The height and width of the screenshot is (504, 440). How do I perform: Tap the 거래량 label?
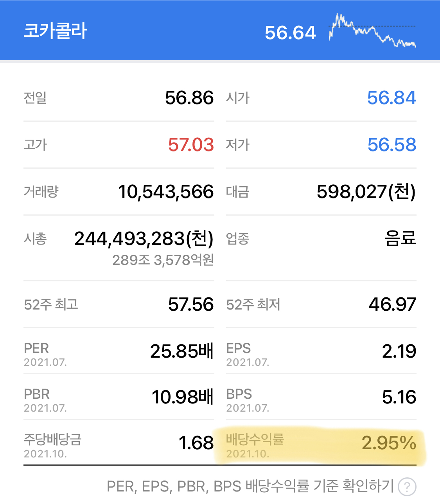(41, 192)
